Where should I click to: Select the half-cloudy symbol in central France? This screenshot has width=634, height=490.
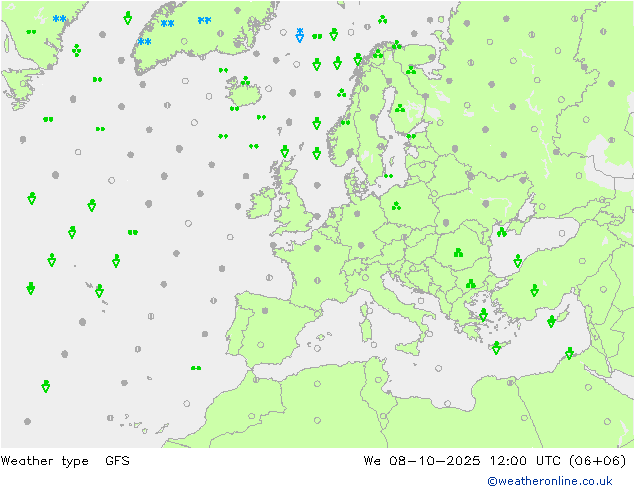click(317, 280)
